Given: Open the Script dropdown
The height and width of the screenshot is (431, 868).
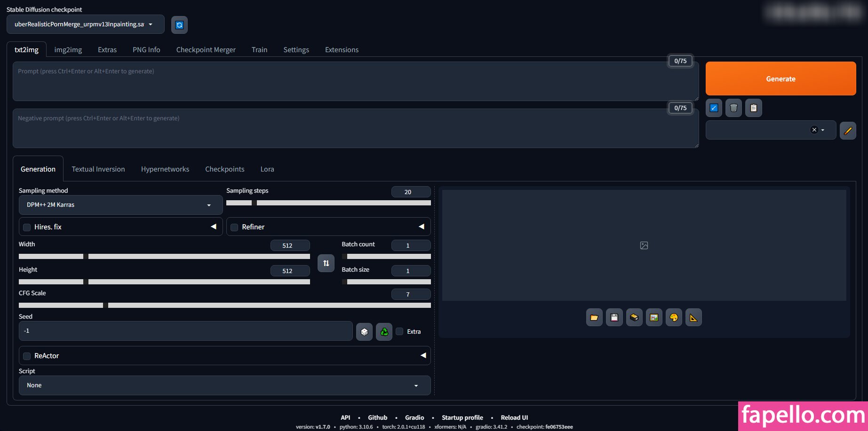Looking at the screenshot, I should click(224, 385).
